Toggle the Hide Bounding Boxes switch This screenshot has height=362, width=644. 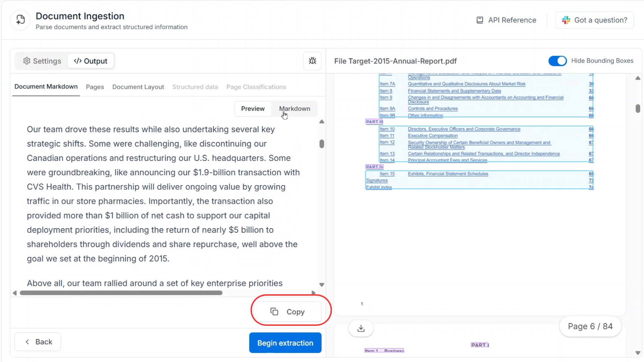click(x=557, y=61)
